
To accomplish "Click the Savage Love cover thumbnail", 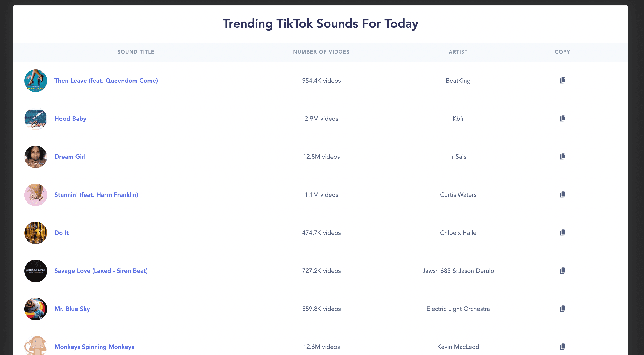I will (35, 271).
